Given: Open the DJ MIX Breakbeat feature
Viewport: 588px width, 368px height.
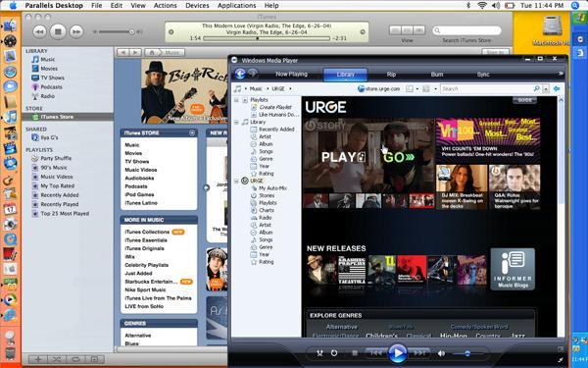Looking at the screenshot, I should 462,187.
